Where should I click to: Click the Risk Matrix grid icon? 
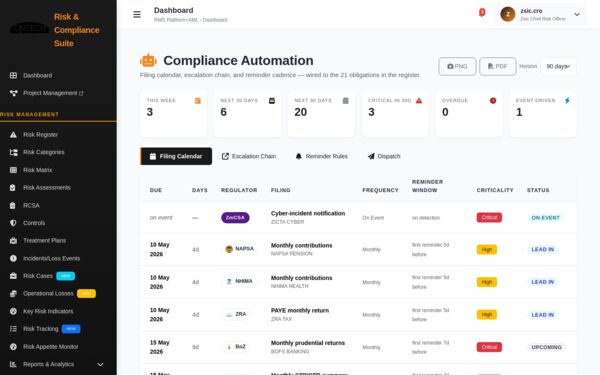click(x=13, y=170)
